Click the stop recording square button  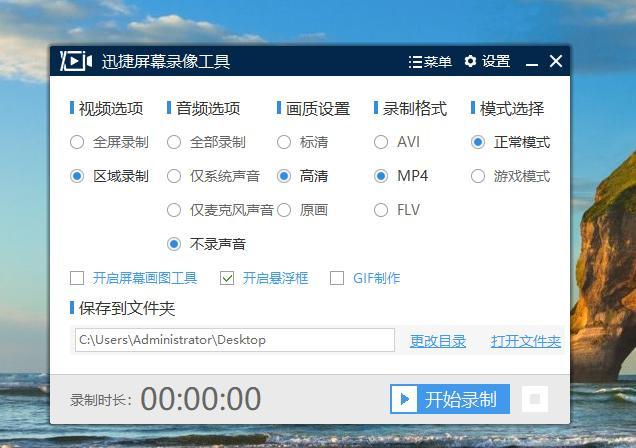point(535,399)
